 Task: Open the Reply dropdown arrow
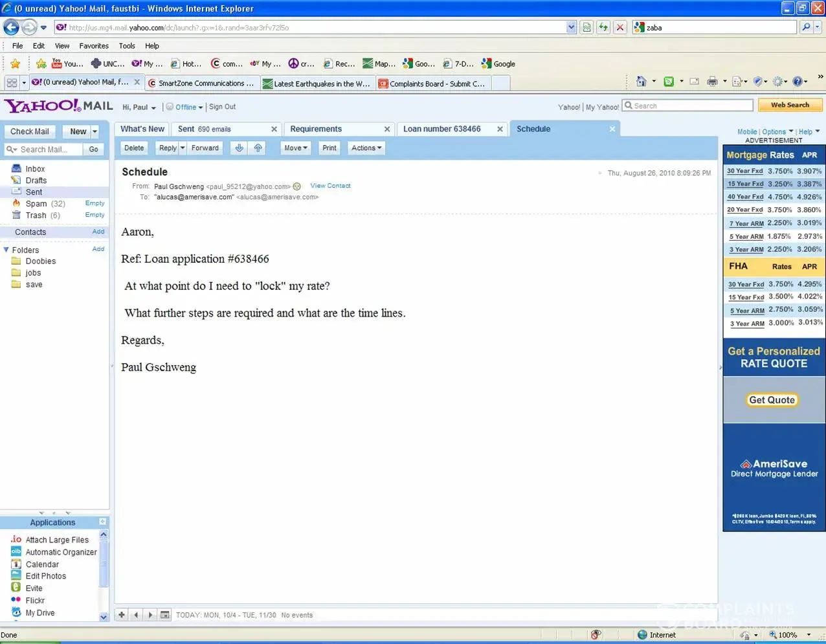183,148
